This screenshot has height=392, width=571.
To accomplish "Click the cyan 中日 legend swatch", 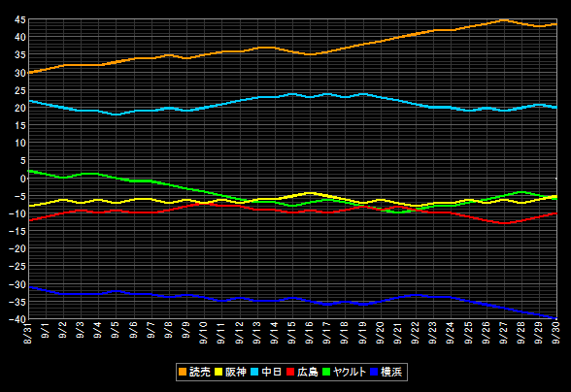I will click(254, 372).
